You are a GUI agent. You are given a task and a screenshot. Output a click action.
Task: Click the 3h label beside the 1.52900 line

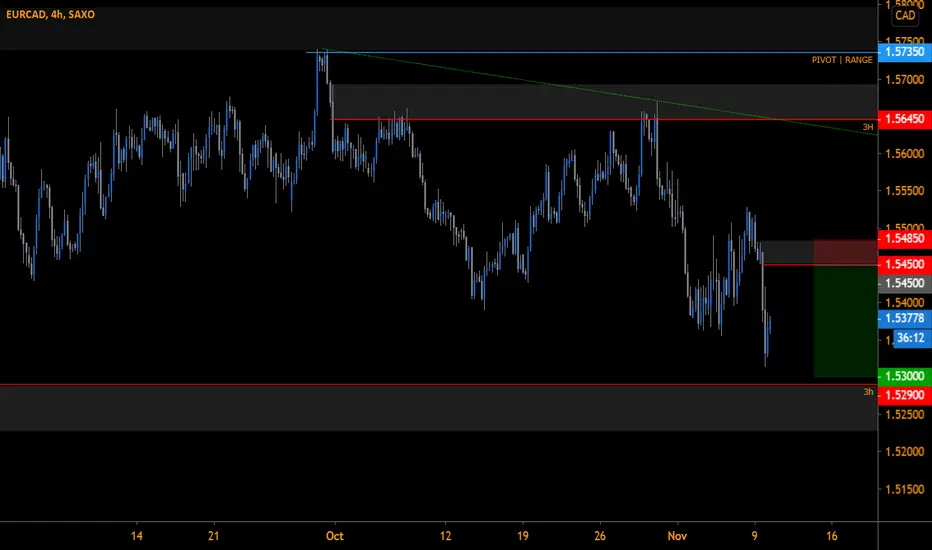[868, 392]
